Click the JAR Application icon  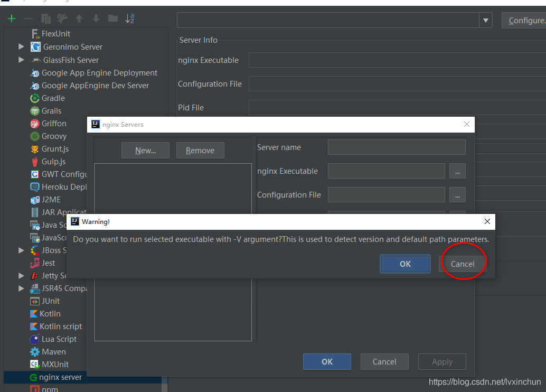[x=35, y=212]
